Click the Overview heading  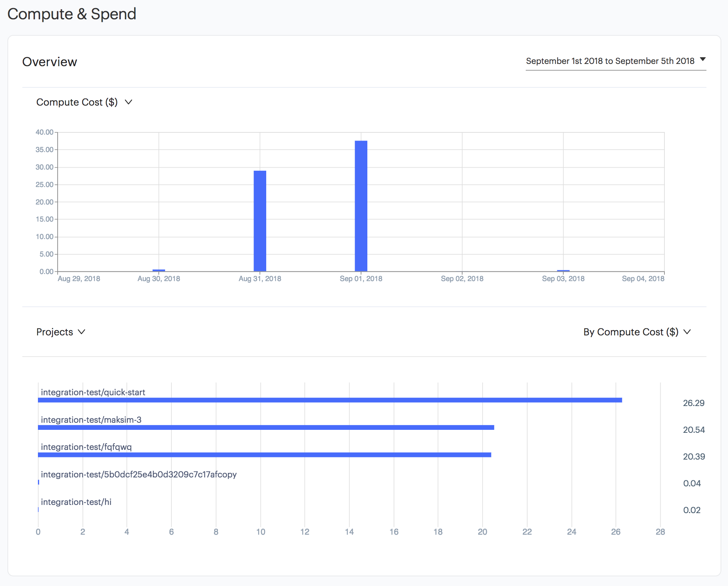coord(49,62)
